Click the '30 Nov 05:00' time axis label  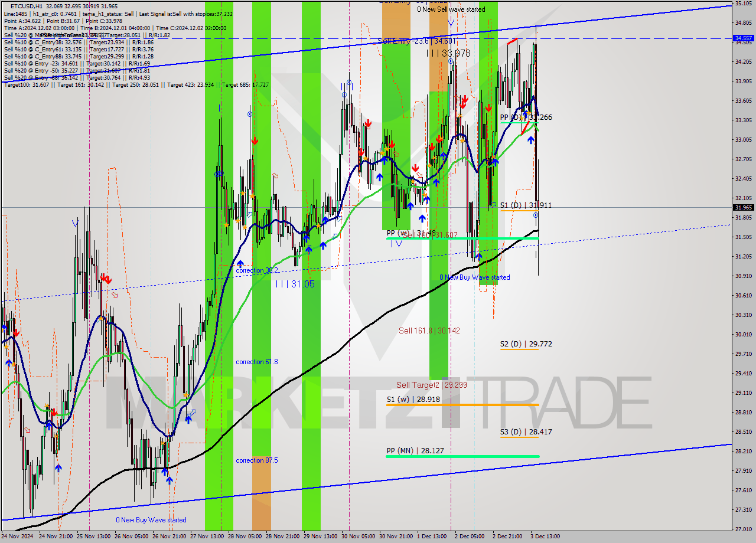coord(358,537)
